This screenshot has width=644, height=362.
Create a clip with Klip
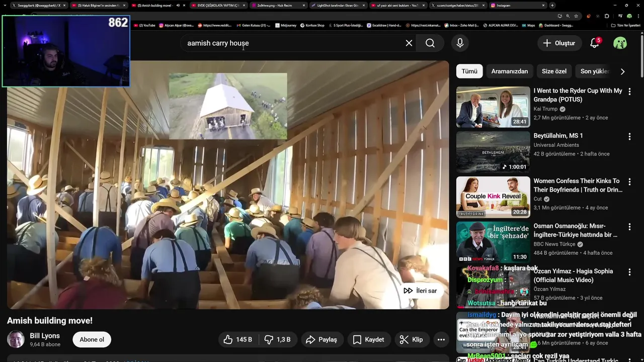[412, 340]
